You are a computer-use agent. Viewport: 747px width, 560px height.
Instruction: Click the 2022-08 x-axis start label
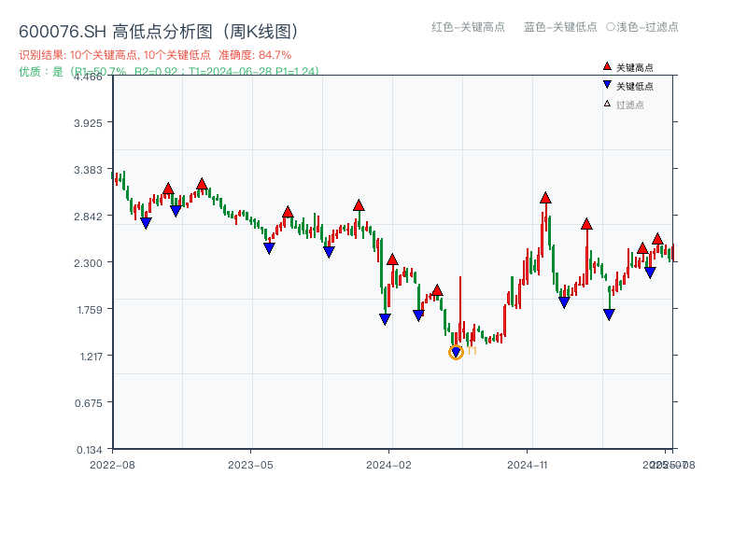pyautogui.click(x=111, y=464)
